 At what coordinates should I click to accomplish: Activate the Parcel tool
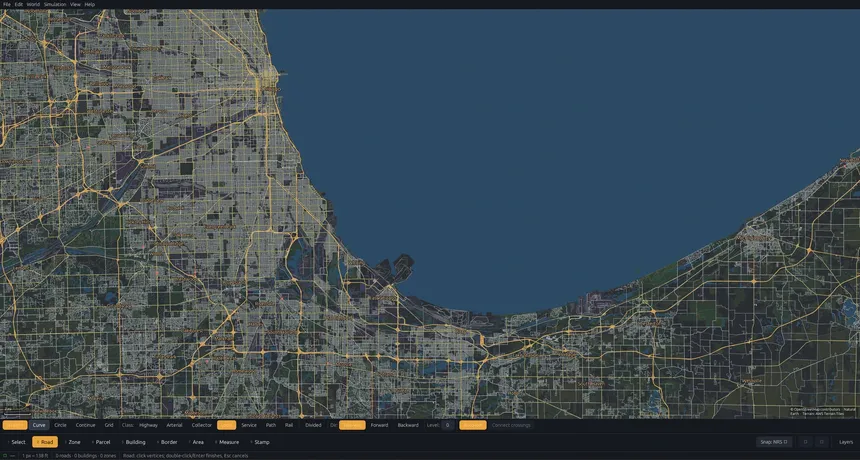[x=100, y=442]
